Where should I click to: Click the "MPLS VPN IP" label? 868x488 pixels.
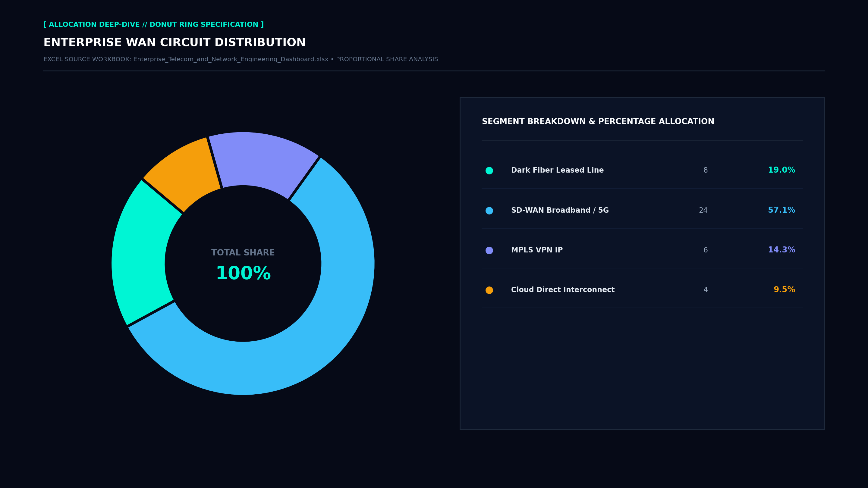[x=537, y=250]
